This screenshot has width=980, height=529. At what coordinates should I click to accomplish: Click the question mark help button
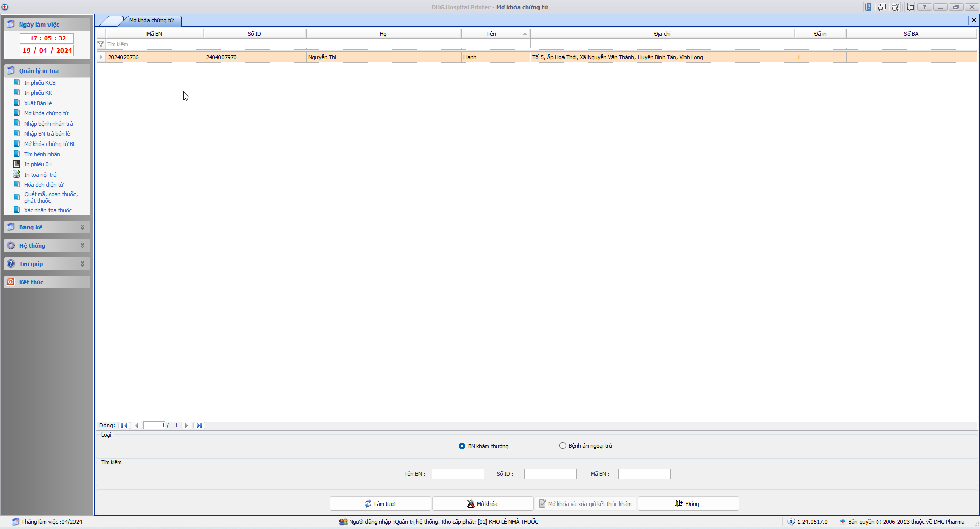click(x=924, y=7)
